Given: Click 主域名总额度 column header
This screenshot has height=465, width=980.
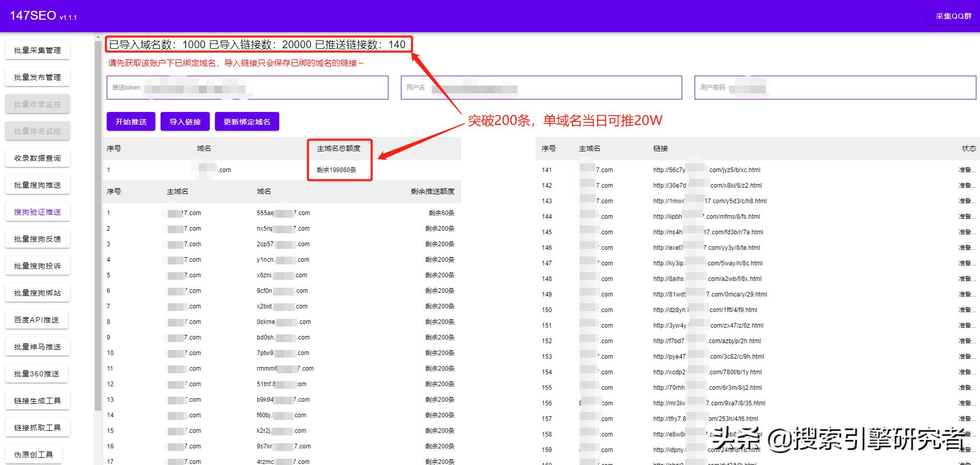Looking at the screenshot, I should (x=339, y=148).
